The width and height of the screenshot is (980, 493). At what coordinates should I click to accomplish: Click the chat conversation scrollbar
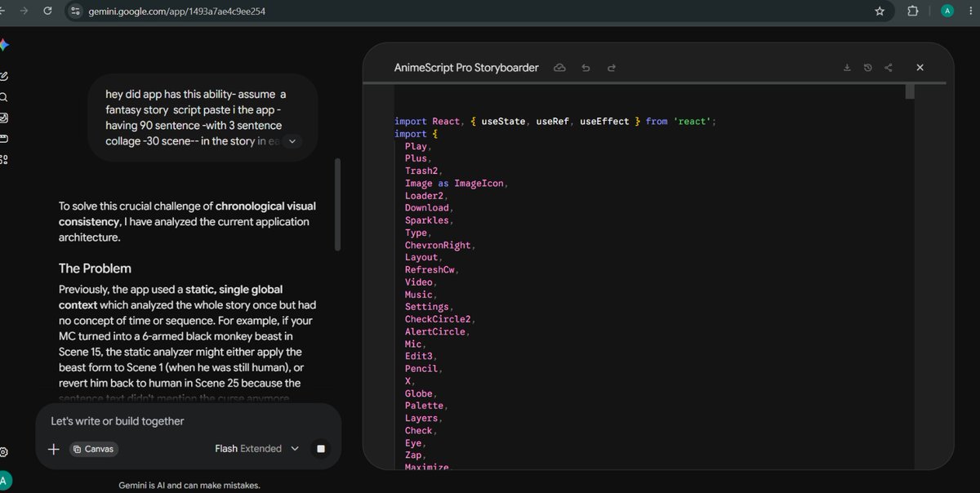pyautogui.click(x=337, y=204)
